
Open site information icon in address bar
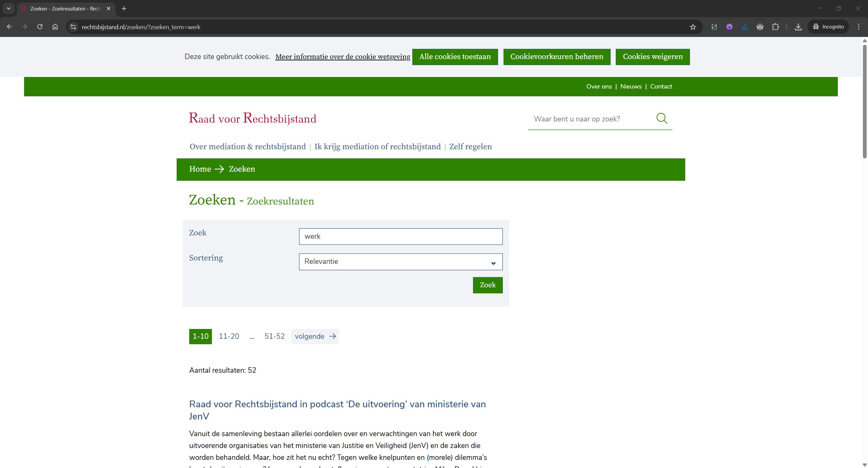pyautogui.click(x=73, y=27)
